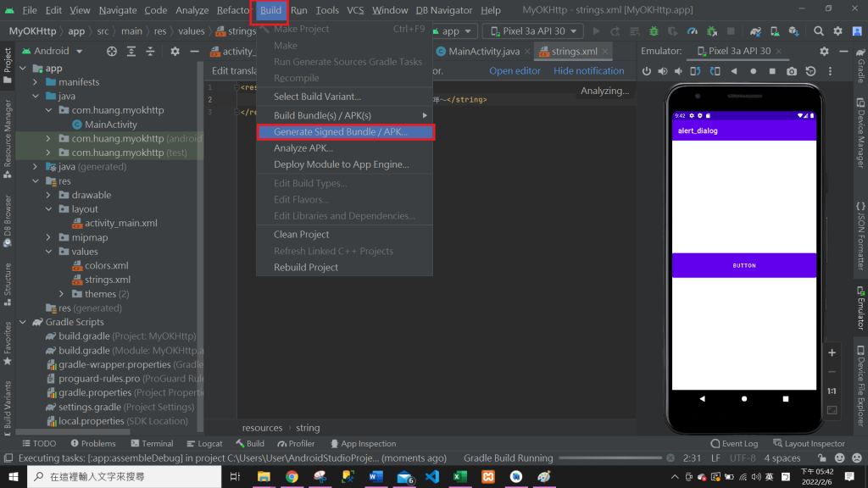Open Chrome from taskbar

(x=292, y=476)
